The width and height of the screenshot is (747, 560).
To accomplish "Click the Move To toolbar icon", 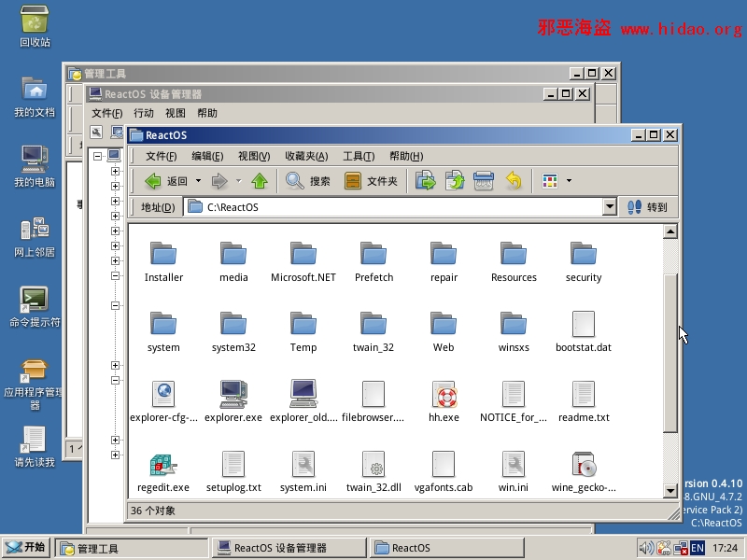I will (426, 181).
